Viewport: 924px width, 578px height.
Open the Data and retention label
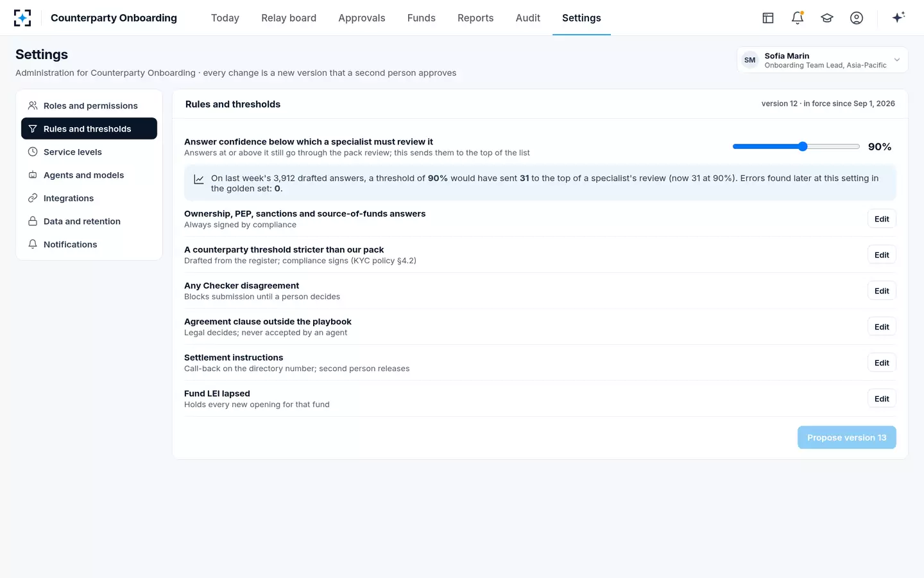(82, 222)
